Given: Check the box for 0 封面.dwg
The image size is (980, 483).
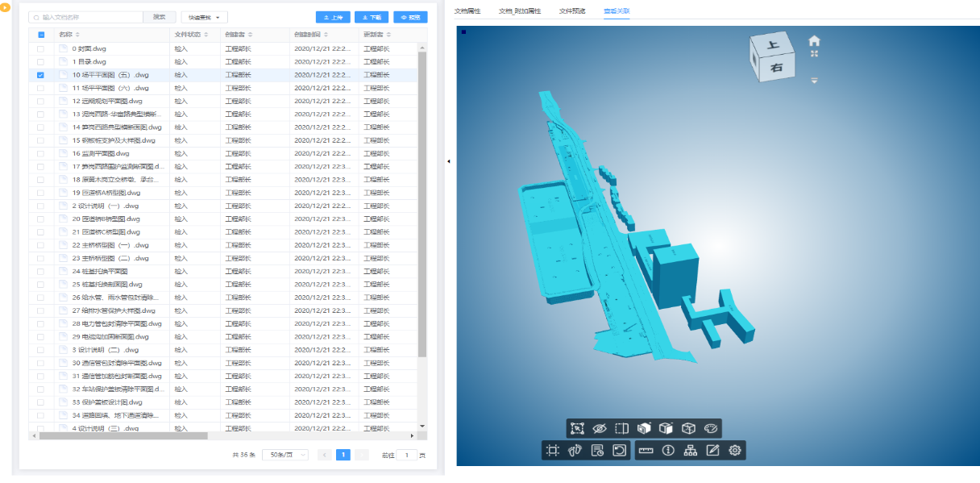Looking at the screenshot, I should coord(41,49).
